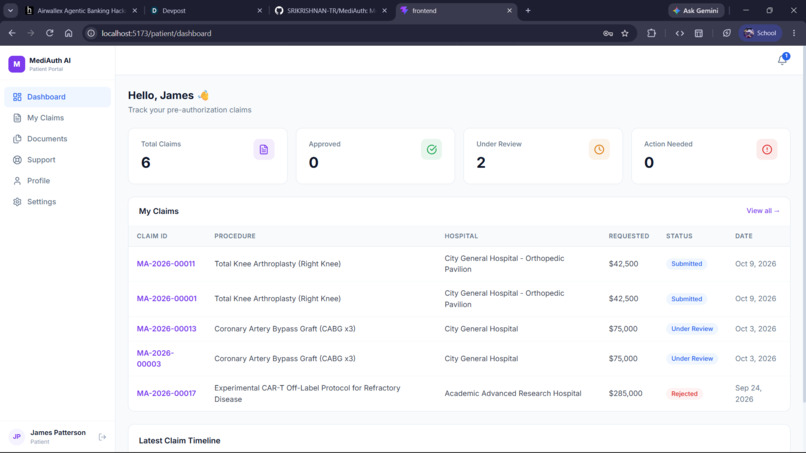Click the browser home icon

[x=68, y=33]
